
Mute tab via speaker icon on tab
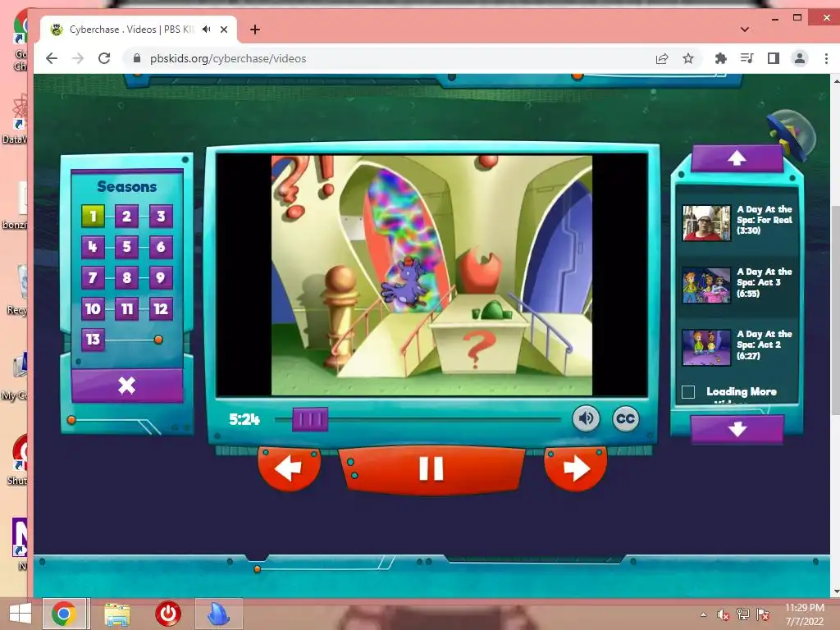pyautogui.click(x=206, y=30)
